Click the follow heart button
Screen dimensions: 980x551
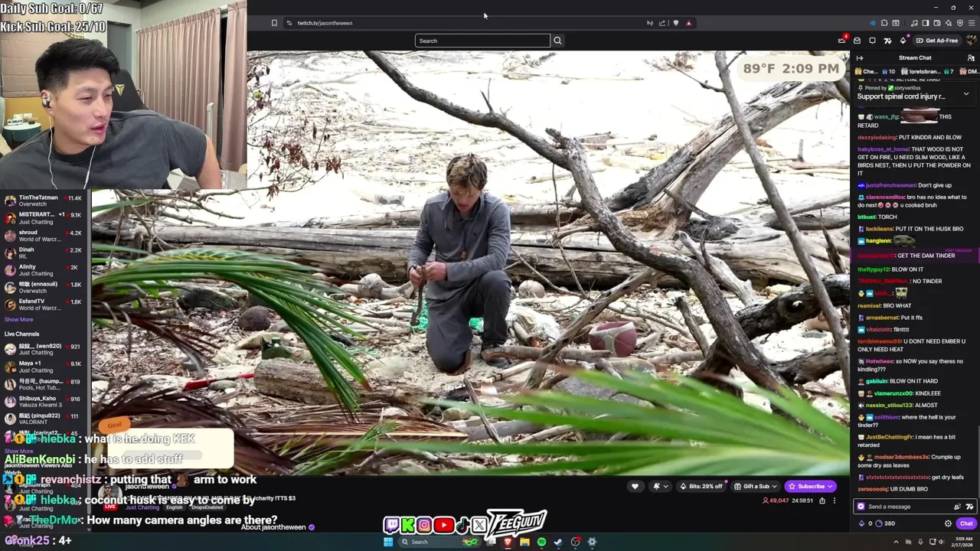click(x=635, y=486)
